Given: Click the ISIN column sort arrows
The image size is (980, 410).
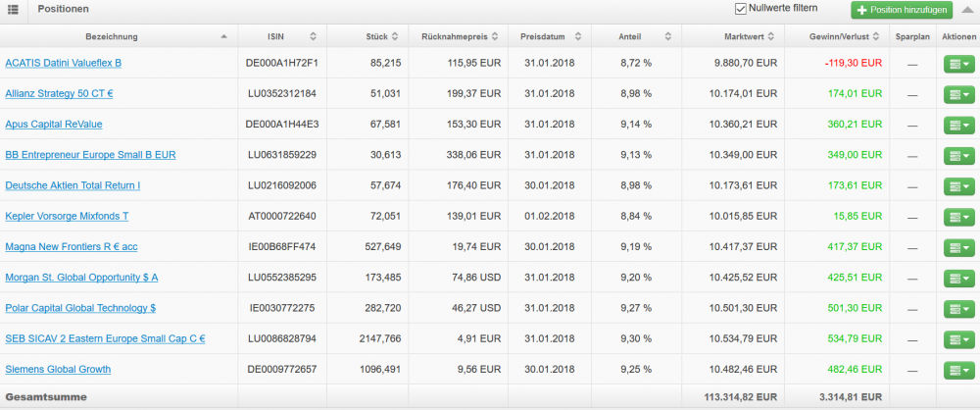Looking at the screenshot, I should [x=313, y=37].
